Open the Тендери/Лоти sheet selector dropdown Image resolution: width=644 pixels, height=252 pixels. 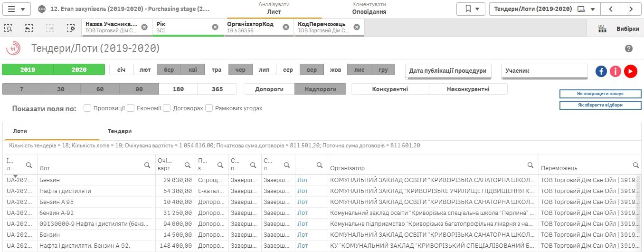coord(544,9)
